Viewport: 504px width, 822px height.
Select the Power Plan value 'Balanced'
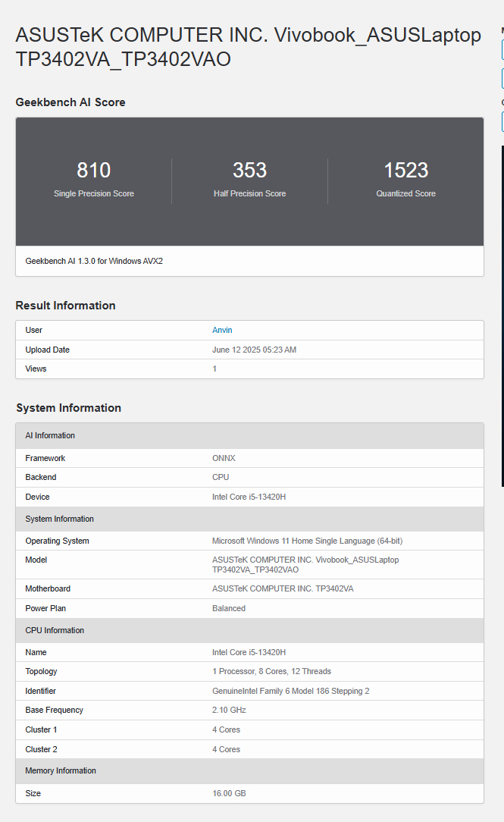229,608
